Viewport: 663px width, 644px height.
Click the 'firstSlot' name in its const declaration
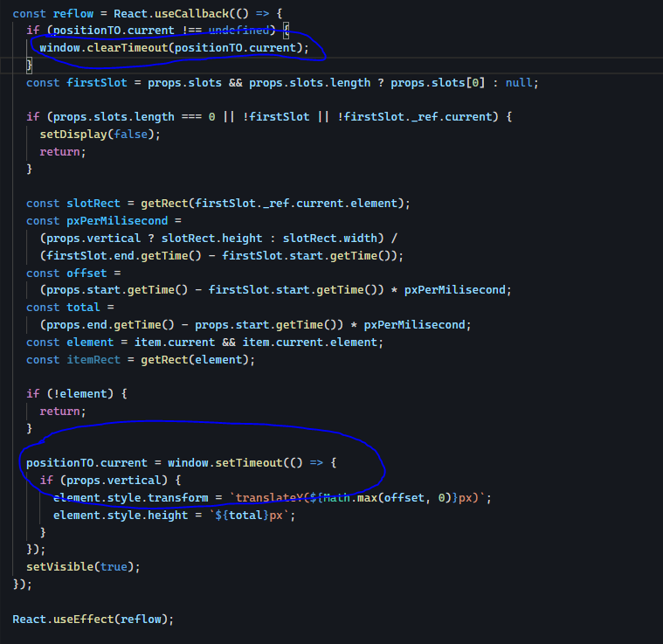[x=97, y=82]
